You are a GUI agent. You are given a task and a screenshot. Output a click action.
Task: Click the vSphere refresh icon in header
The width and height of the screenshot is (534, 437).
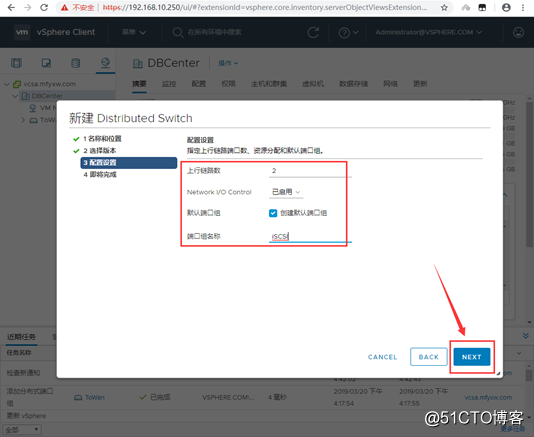[313, 32]
